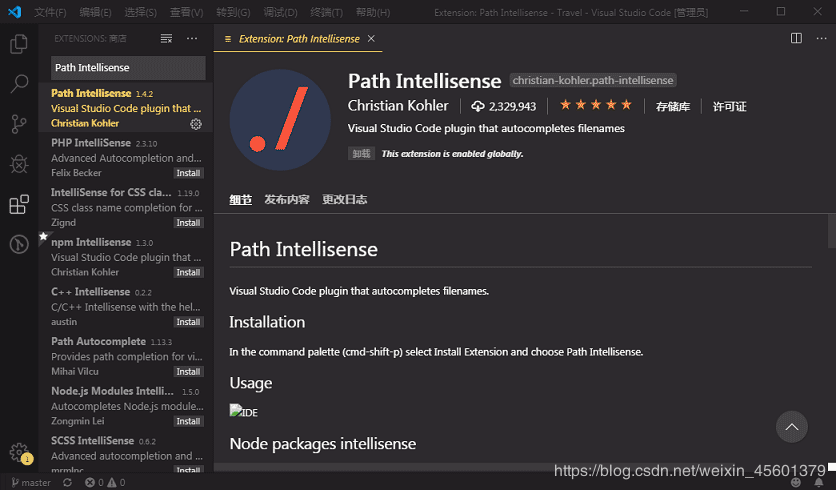Click the master branch in status bar
The height and width of the screenshot is (490, 836).
[x=30, y=483]
